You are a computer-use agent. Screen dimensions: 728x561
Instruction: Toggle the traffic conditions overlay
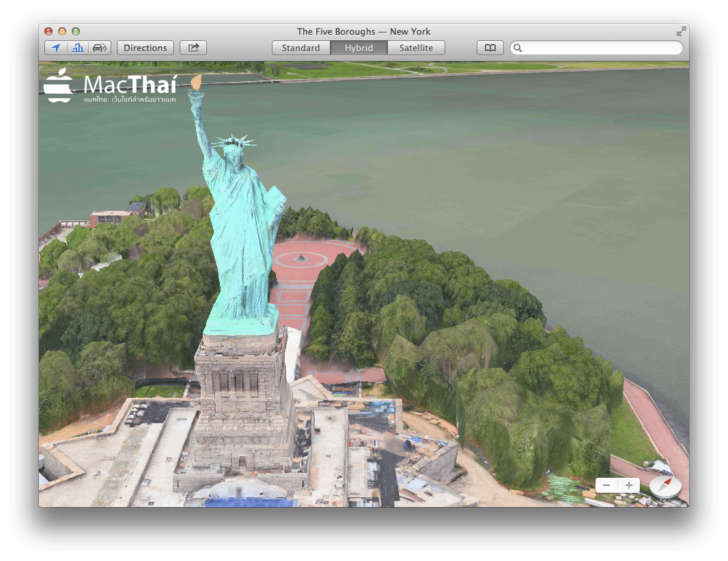[99, 48]
